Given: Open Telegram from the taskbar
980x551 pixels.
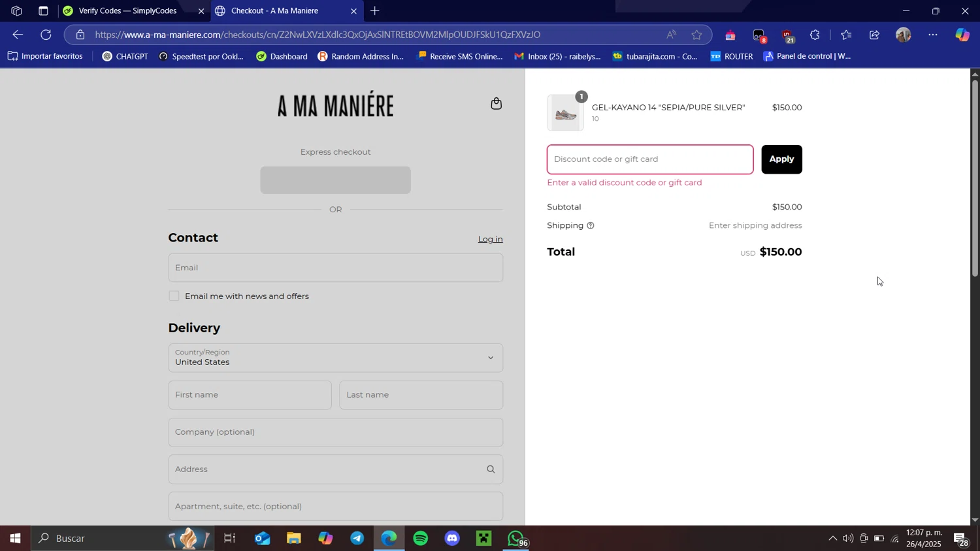Looking at the screenshot, I should tap(357, 539).
